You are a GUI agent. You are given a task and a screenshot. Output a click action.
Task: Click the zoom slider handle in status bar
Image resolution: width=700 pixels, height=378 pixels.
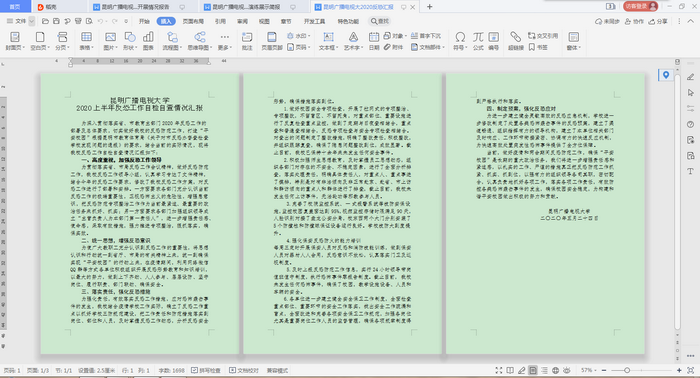click(627, 370)
